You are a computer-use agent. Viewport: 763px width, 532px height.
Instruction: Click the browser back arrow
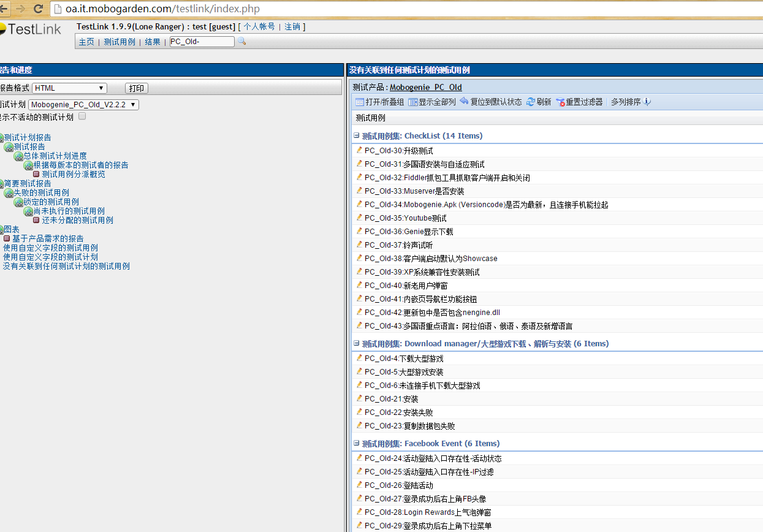(4, 9)
